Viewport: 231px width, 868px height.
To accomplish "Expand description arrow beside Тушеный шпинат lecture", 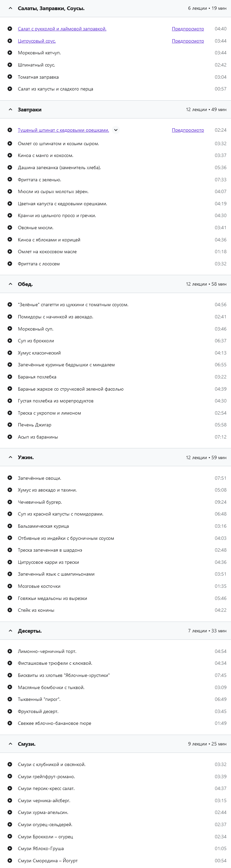I will click(x=116, y=130).
